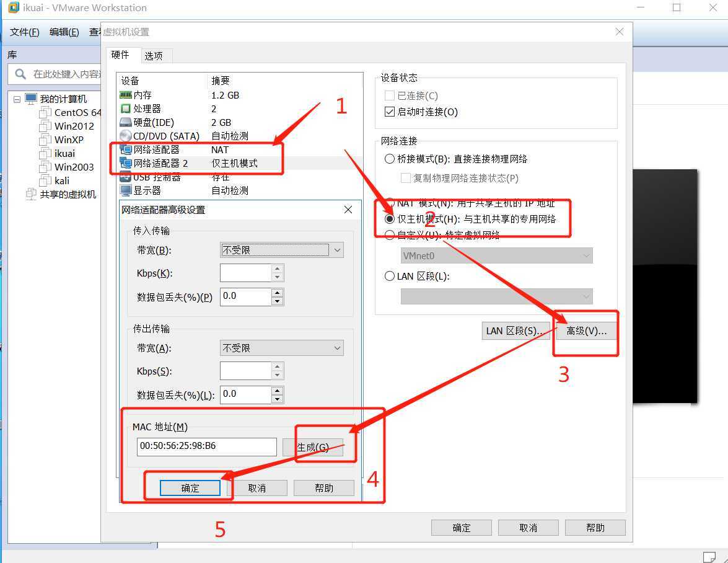The width and height of the screenshot is (728, 563).
Task: Select LAN 区段(L) radio button
Action: (390, 276)
